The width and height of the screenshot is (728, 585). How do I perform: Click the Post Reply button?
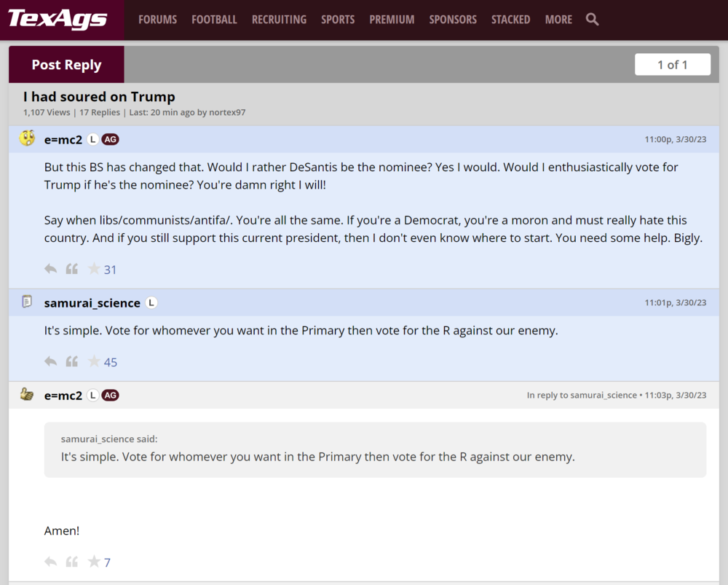coord(66,65)
